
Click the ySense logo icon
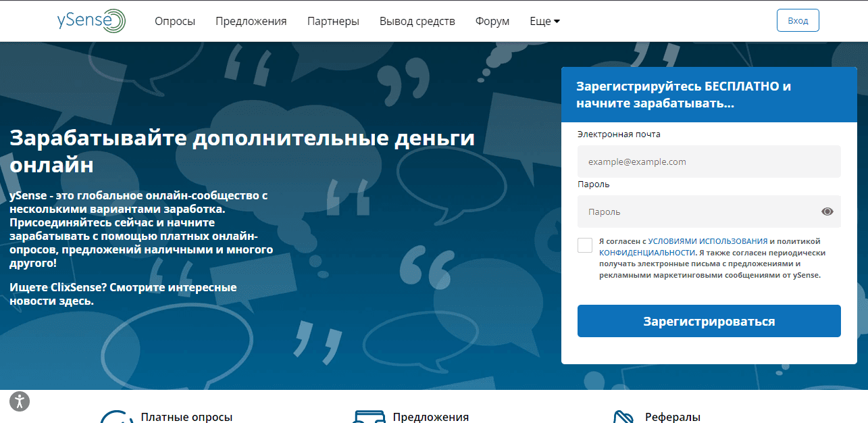click(114, 20)
